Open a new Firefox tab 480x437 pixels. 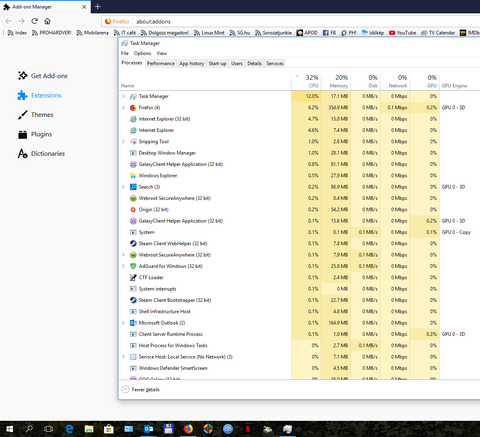tap(97, 6)
